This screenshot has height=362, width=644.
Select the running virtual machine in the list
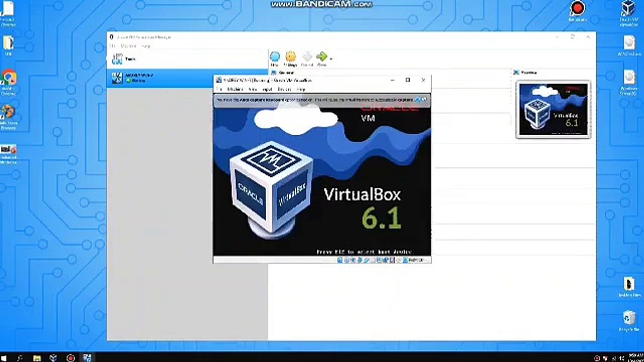[x=187, y=78]
